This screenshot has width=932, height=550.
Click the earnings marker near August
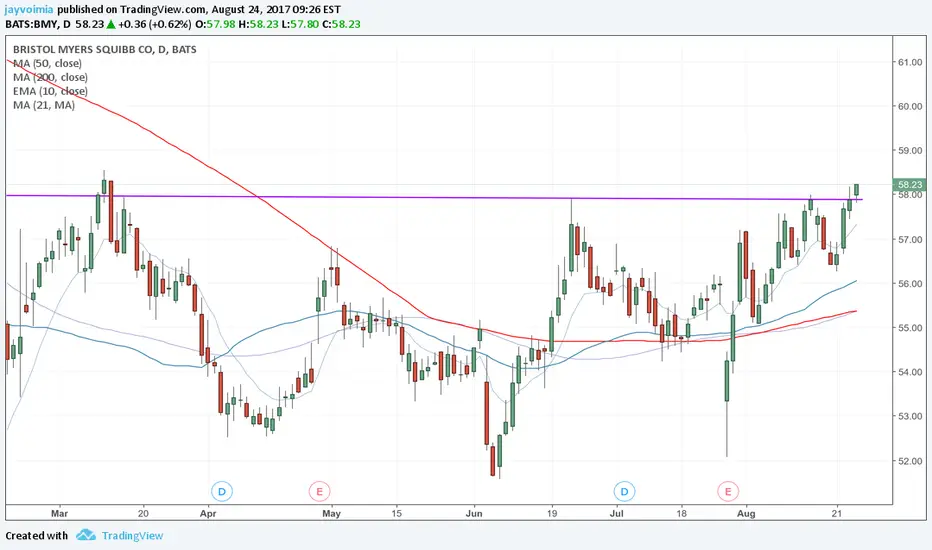pyautogui.click(x=728, y=492)
